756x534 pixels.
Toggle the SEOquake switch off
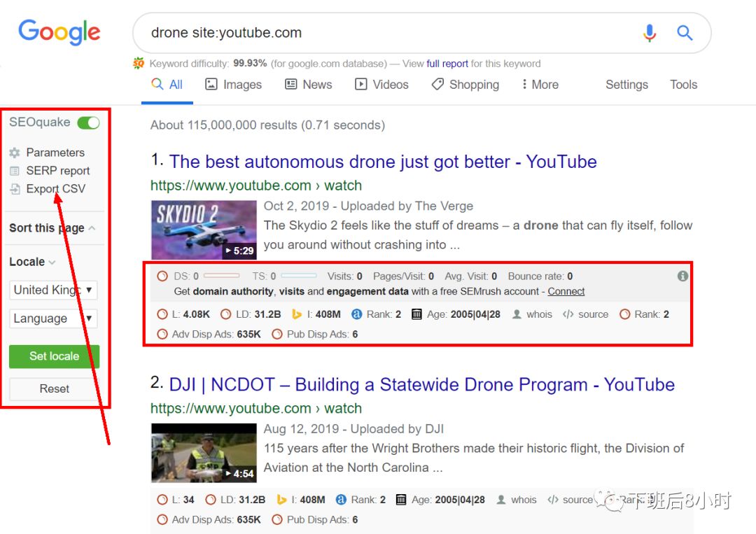[x=89, y=123]
